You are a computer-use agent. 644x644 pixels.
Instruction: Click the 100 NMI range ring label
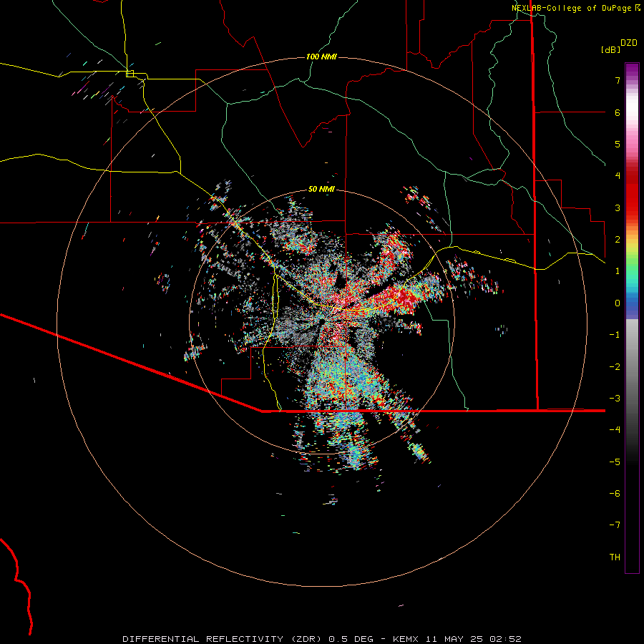click(321, 57)
